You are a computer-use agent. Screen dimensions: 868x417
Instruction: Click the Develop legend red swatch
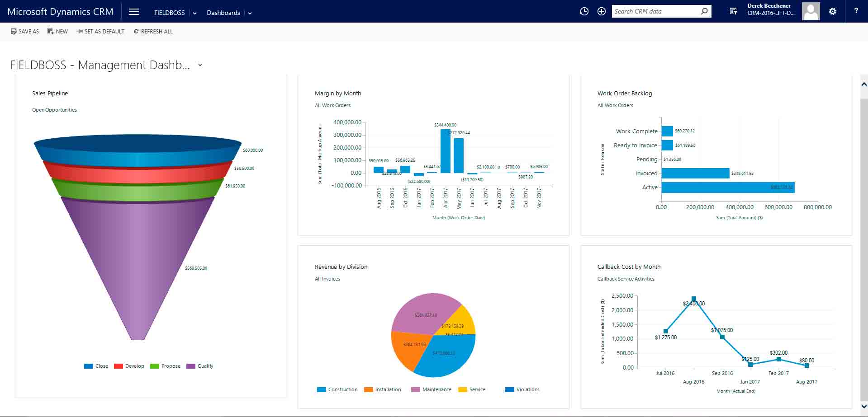click(119, 366)
